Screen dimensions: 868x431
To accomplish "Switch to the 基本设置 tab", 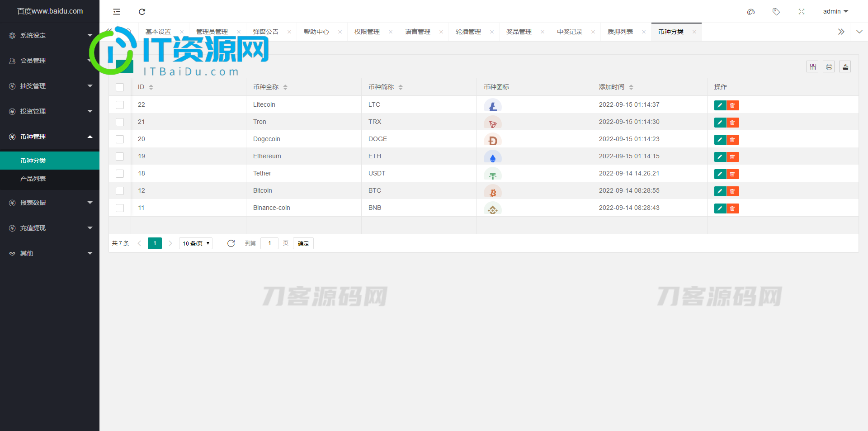I will tap(158, 32).
